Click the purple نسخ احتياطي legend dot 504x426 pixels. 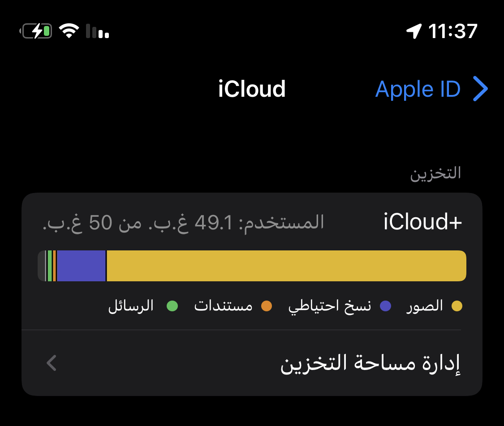point(385,306)
